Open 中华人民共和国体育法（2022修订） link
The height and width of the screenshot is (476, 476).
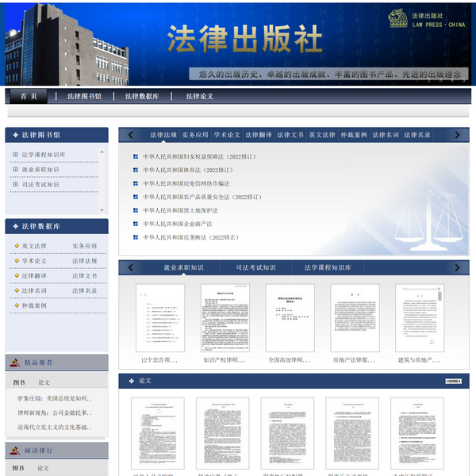point(188,170)
